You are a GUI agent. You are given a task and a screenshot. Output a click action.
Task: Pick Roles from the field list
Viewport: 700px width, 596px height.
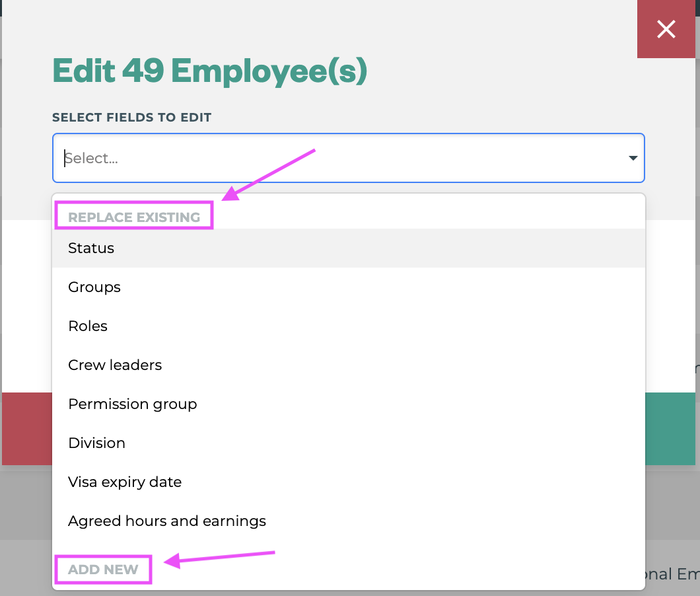point(88,326)
